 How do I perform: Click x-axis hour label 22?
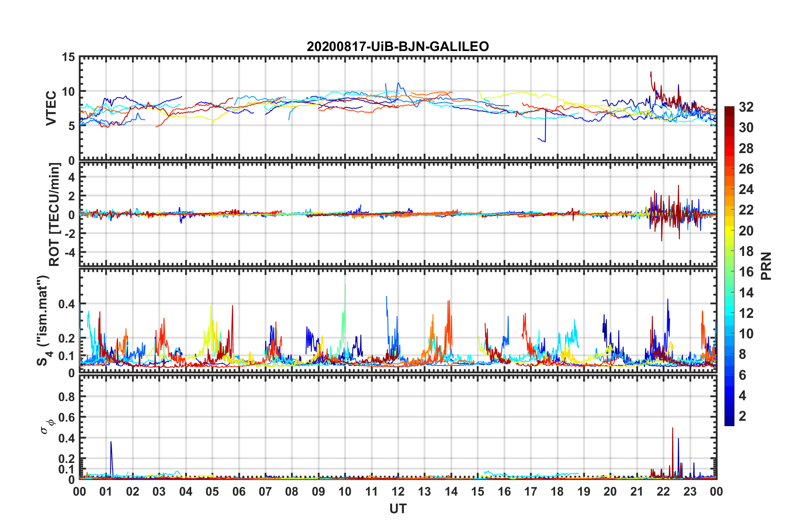663,491
